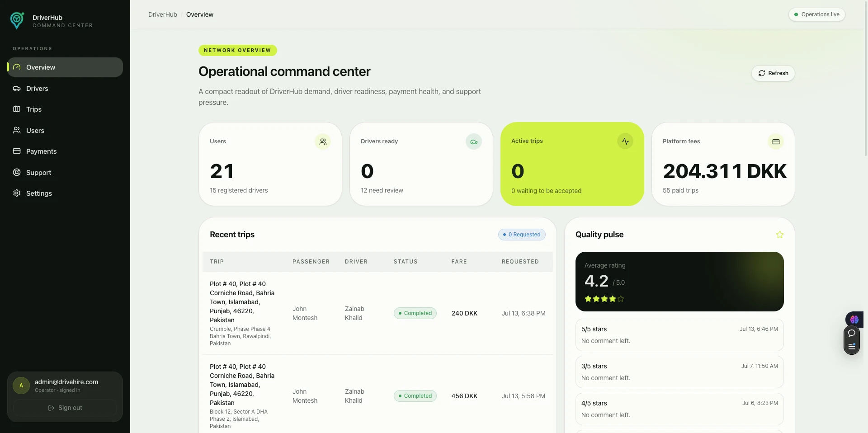
Task: Click the sign out arrow icon
Action: point(51,408)
